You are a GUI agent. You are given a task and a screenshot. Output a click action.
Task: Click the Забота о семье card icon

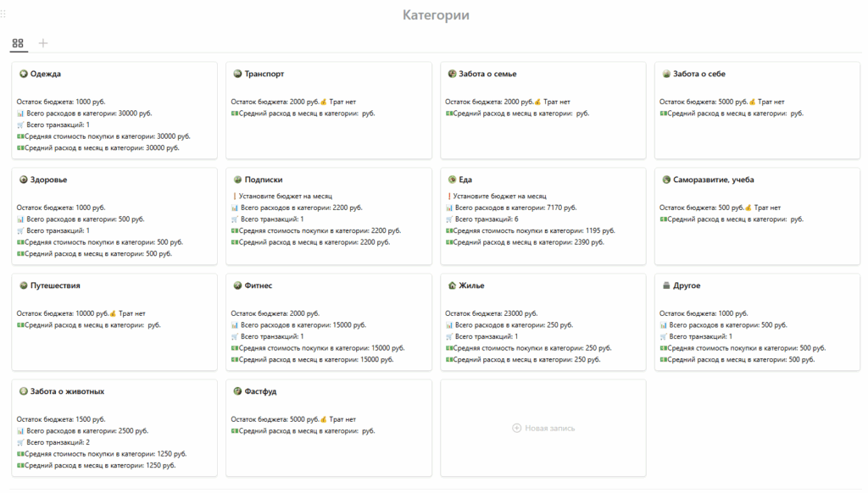point(453,75)
